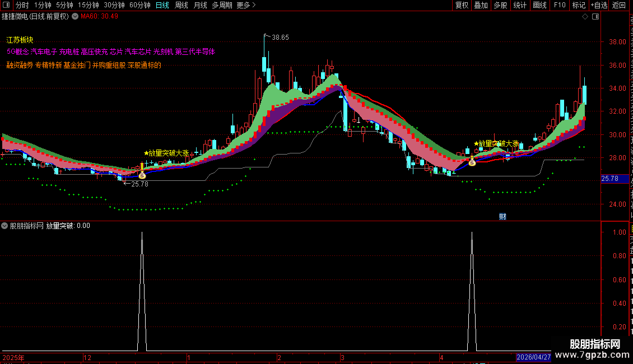The image size is (633, 364).
Task: Add stock with the +自选 button
Action: click(x=599, y=5)
